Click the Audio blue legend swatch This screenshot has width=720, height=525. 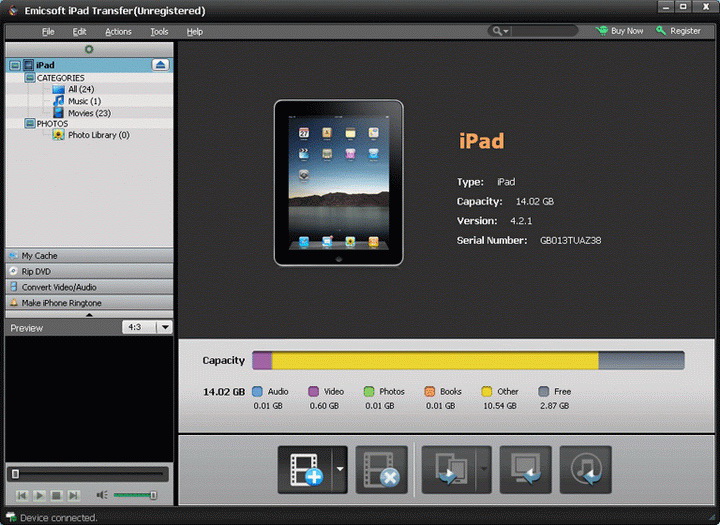pos(257,391)
